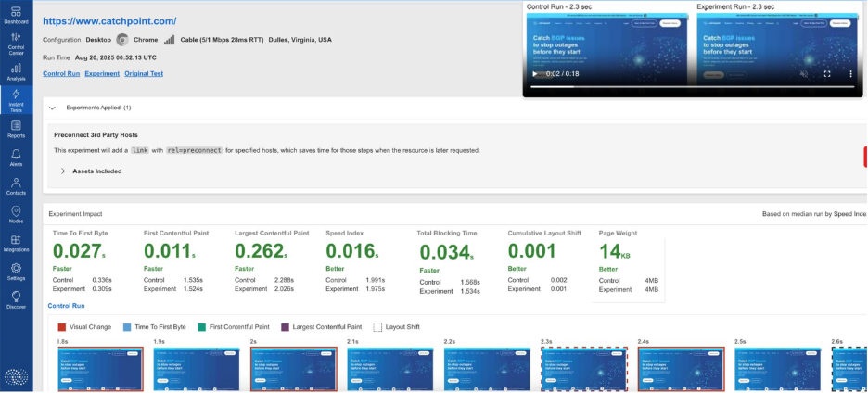Click the Dulles, Virginia, USA location text
The image size is (868, 393).
pos(300,40)
